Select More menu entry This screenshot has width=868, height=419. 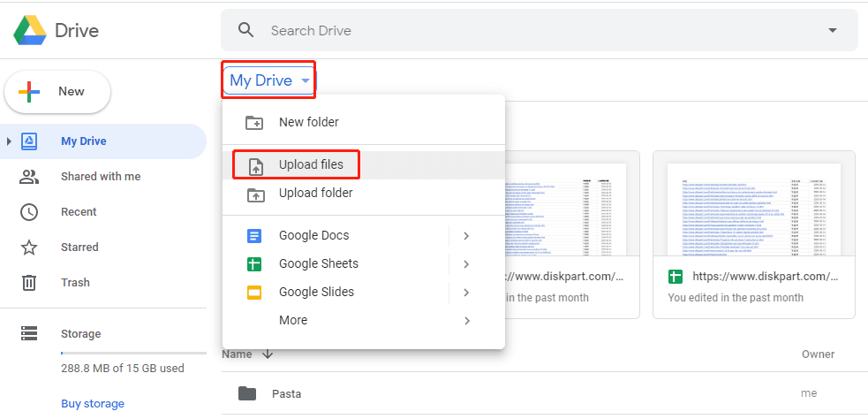pos(364,320)
